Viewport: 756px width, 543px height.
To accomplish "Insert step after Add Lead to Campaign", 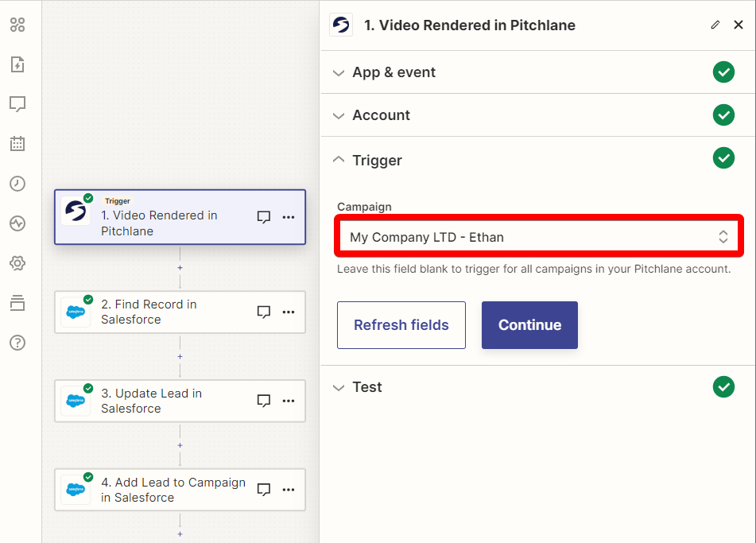I will click(x=180, y=533).
